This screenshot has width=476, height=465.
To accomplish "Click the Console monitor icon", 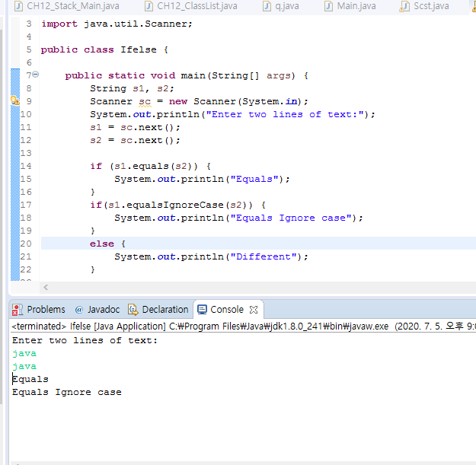I will click(x=202, y=310).
